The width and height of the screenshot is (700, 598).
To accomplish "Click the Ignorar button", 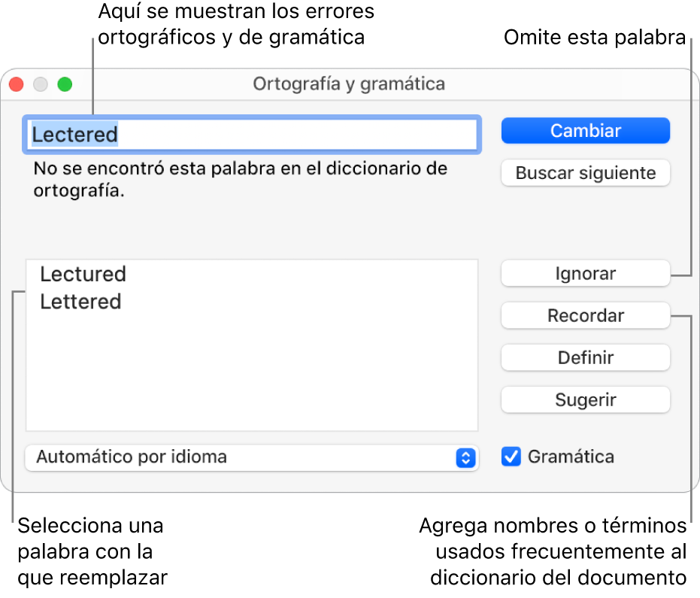I will [585, 274].
